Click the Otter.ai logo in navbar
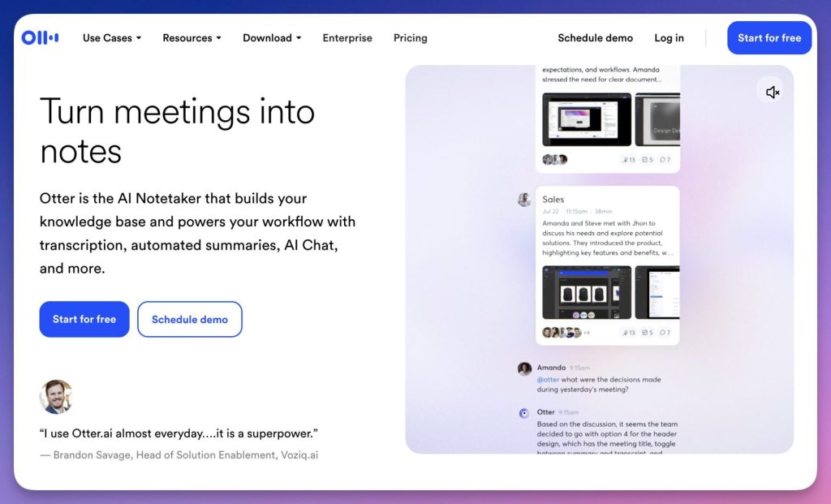This screenshot has height=504, width=831. click(40, 38)
